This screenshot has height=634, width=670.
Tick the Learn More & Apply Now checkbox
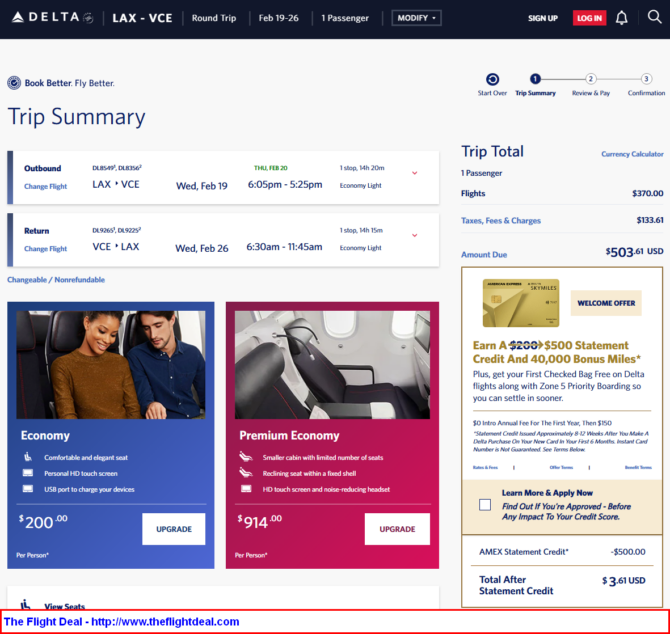pyautogui.click(x=485, y=505)
